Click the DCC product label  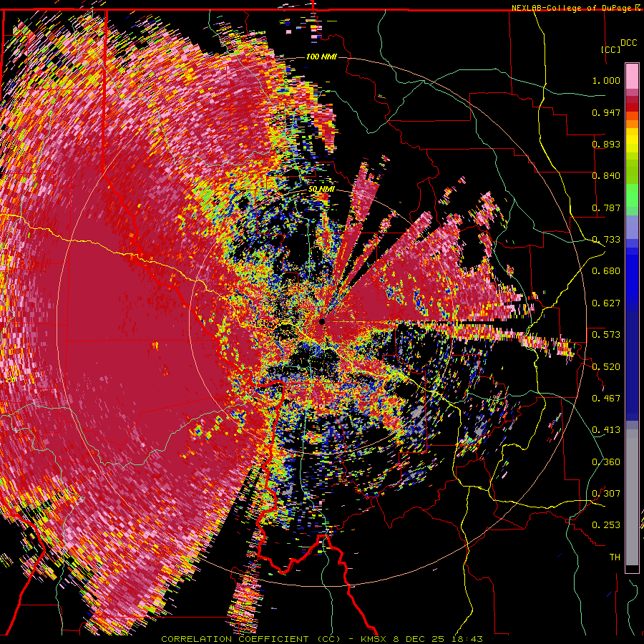[x=629, y=42]
